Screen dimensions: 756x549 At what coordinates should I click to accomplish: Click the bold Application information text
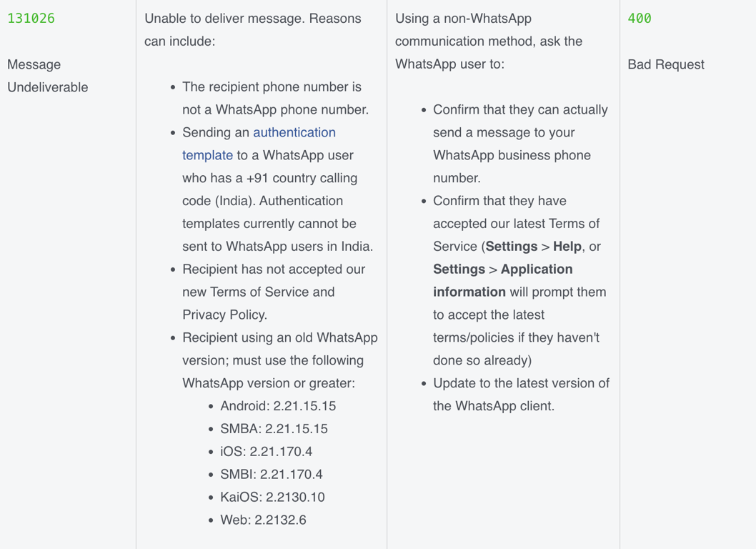[x=502, y=281]
